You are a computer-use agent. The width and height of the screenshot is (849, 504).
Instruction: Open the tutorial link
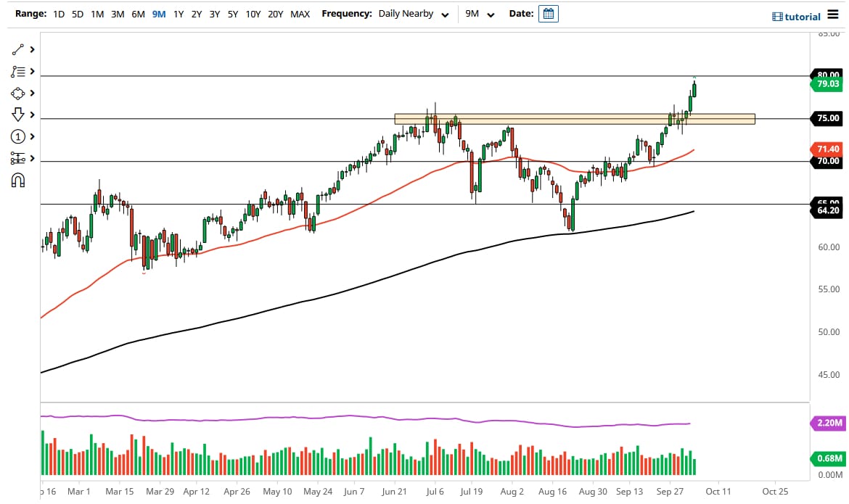coord(798,16)
